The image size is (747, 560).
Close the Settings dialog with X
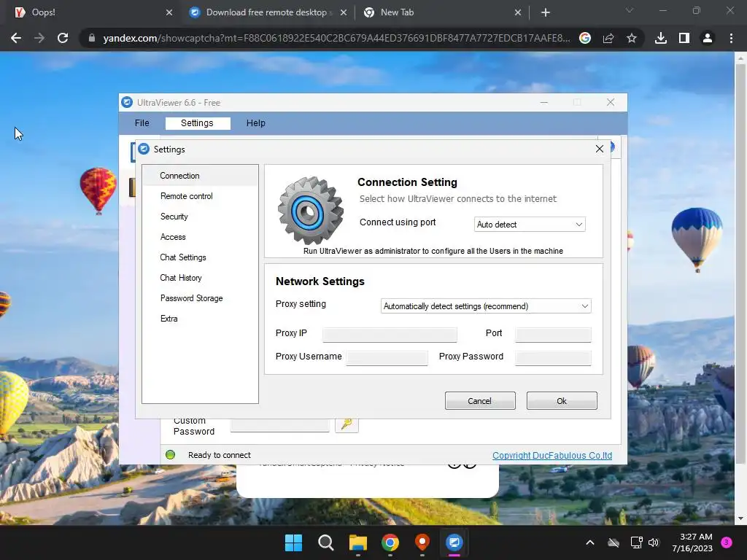coord(600,149)
